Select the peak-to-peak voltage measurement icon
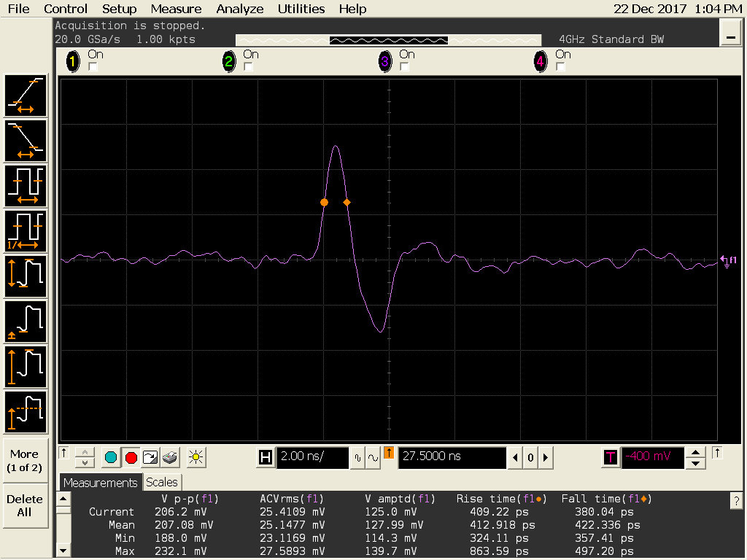The image size is (747, 560). point(26,276)
